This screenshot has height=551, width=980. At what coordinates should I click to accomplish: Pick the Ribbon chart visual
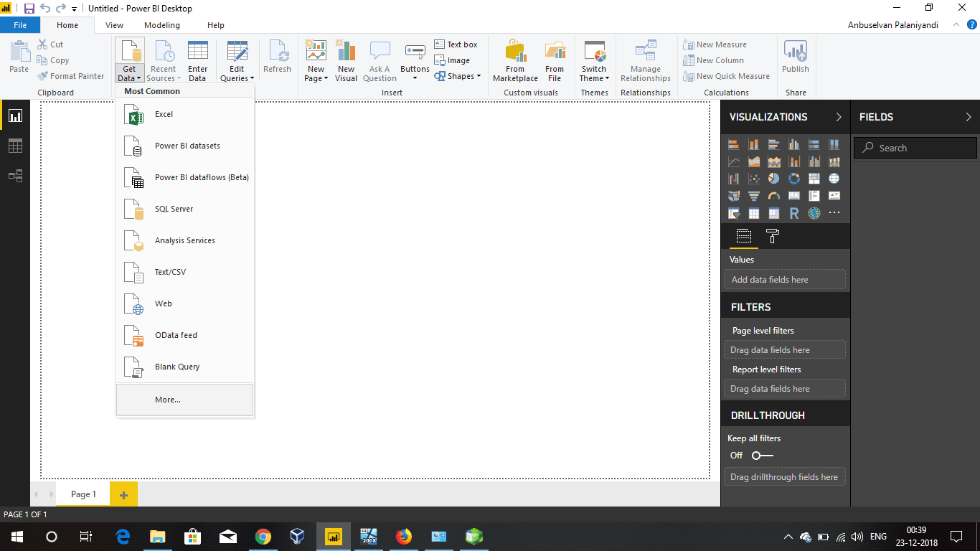[x=834, y=161]
